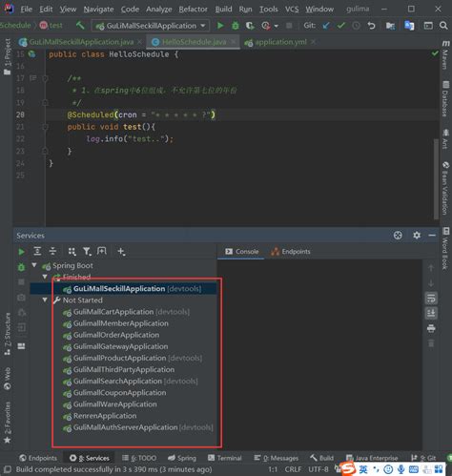The width and height of the screenshot is (452, 476).
Task: Click the build hammer icon
Action: pyautogui.click(x=80, y=25)
